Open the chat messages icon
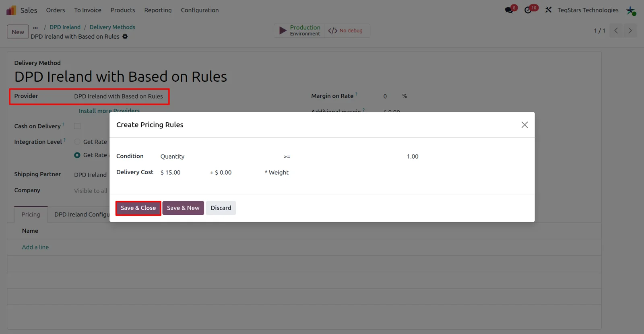 point(509,10)
